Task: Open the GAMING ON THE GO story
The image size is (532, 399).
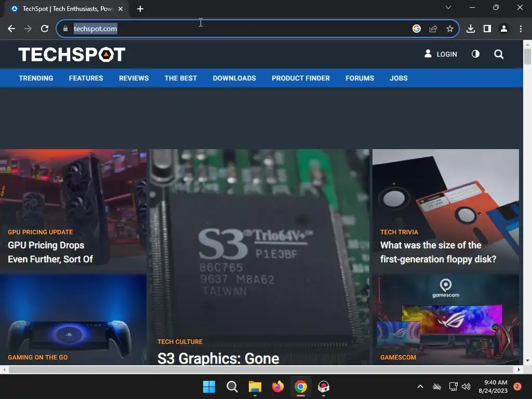Action: coord(37,357)
